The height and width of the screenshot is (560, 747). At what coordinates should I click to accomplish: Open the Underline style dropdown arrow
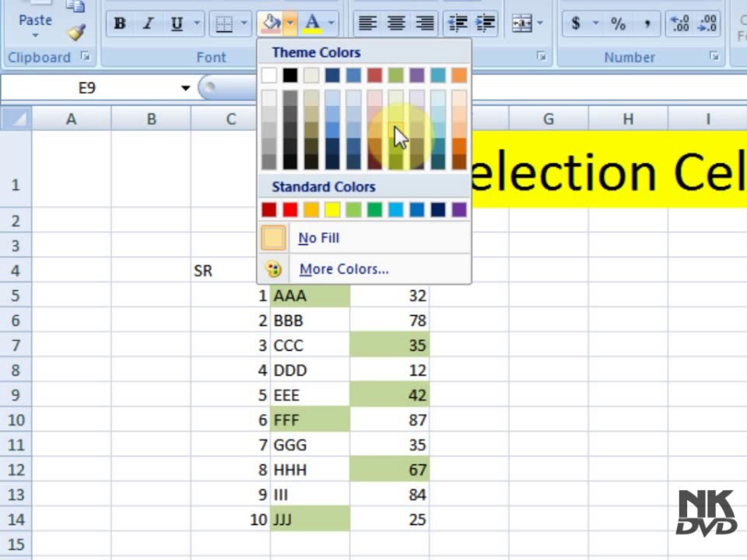[x=197, y=23]
